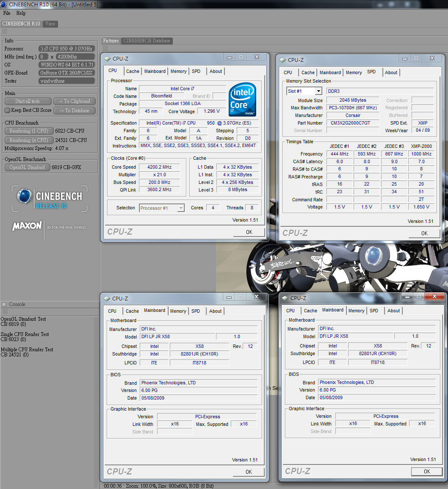The width and height of the screenshot is (448, 489).
Task: Click the CPU-Z icon in SPD window title
Action: point(282,60)
